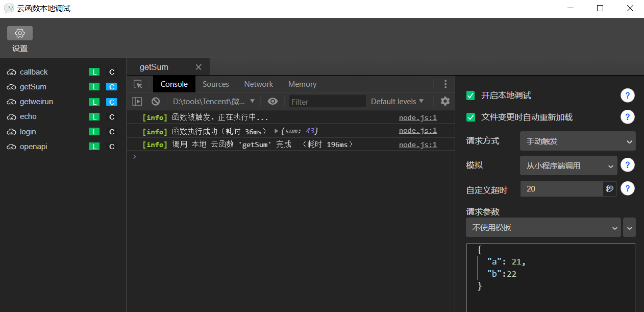The height and width of the screenshot is (312, 644).
Task: Switch to the Console tab
Action: (174, 84)
